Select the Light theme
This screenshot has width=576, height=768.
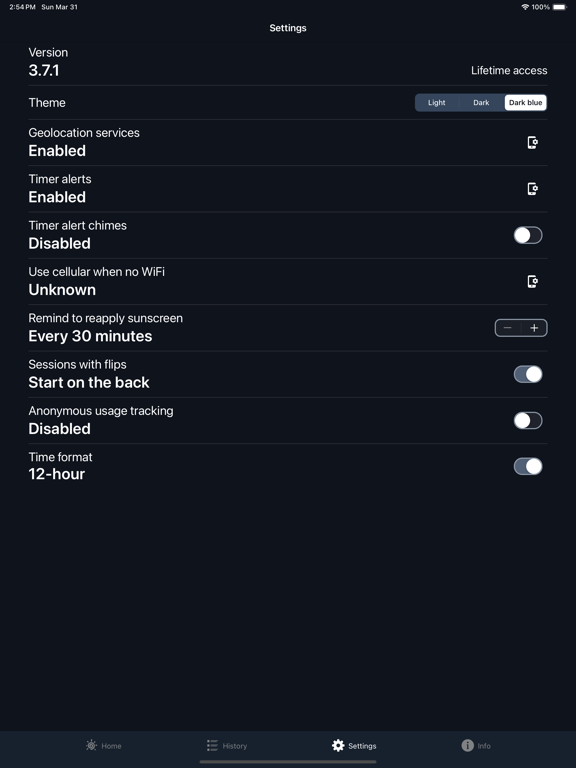pos(436,102)
